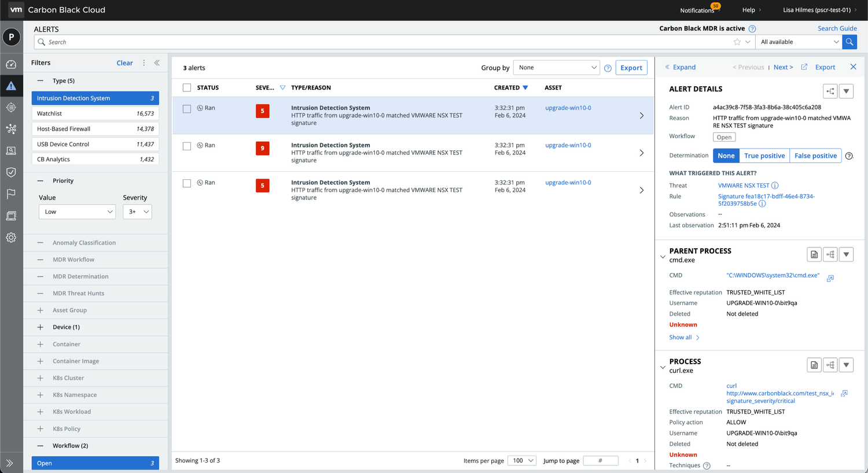The width and height of the screenshot is (868, 473).
Task: Mark determination as False positive
Action: click(x=815, y=156)
